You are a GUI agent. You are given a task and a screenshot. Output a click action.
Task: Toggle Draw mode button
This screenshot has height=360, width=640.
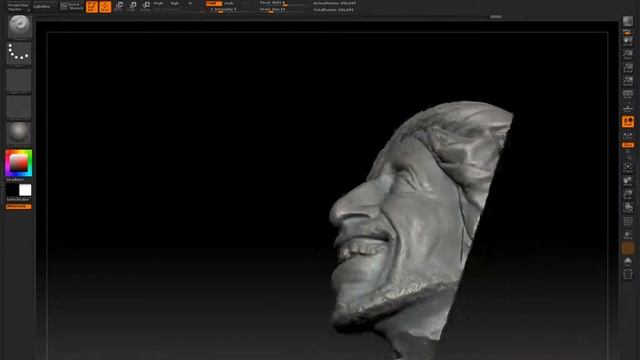pyautogui.click(x=105, y=7)
